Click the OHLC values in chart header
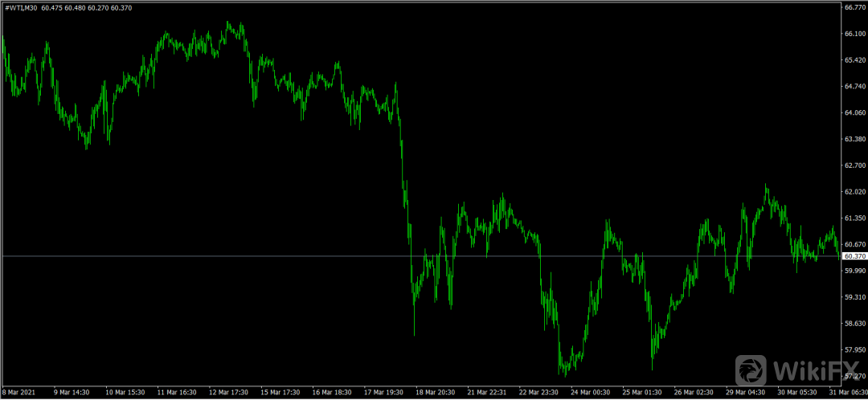This screenshot has width=868, height=400. tap(87, 7)
